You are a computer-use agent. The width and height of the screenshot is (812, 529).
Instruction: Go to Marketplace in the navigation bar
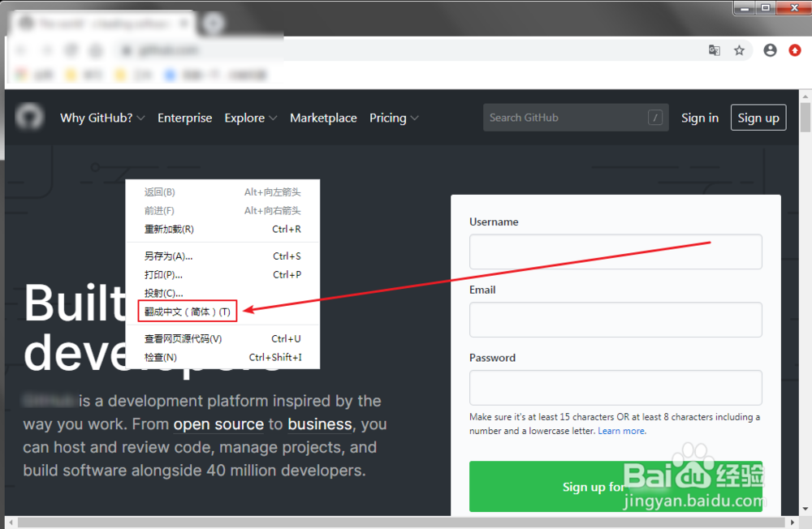pyautogui.click(x=323, y=118)
